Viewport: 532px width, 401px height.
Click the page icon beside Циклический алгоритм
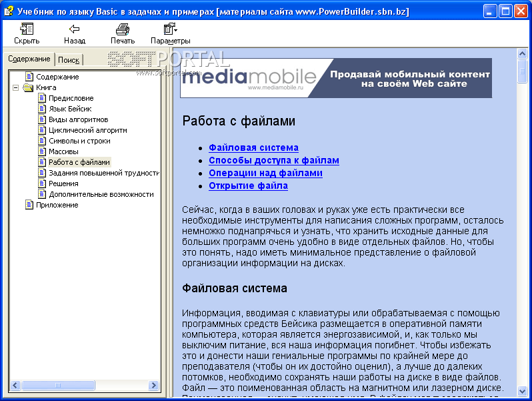click(x=42, y=130)
